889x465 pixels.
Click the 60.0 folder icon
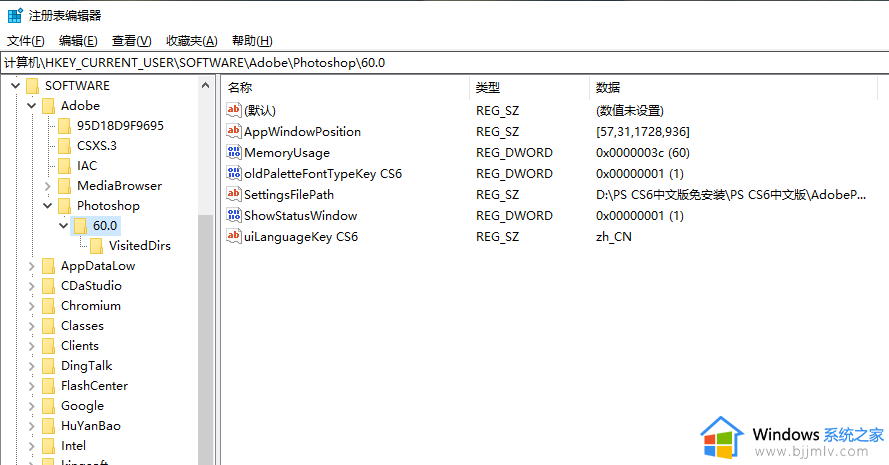point(81,226)
